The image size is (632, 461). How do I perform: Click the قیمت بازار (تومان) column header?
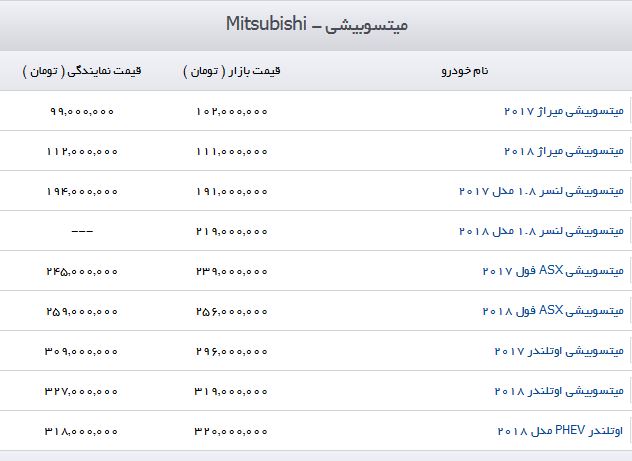click(x=232, y=71)
